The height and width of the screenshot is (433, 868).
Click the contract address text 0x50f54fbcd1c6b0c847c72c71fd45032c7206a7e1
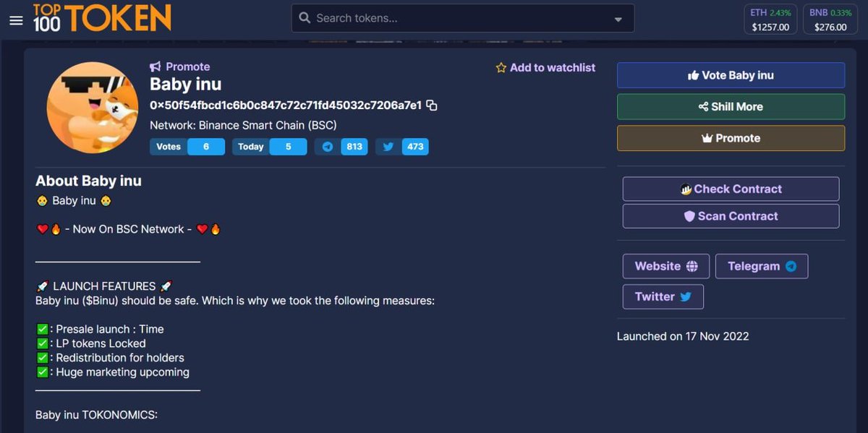(286, 106)
